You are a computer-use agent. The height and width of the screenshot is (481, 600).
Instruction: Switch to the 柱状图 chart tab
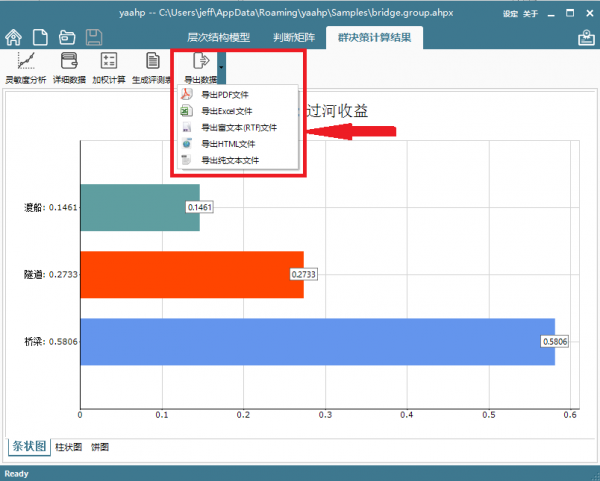68,447
